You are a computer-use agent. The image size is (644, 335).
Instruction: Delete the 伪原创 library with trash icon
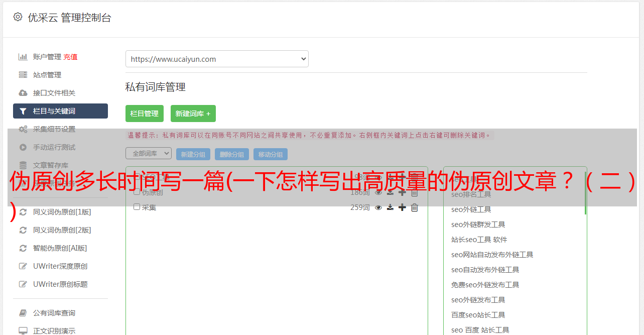414,192
